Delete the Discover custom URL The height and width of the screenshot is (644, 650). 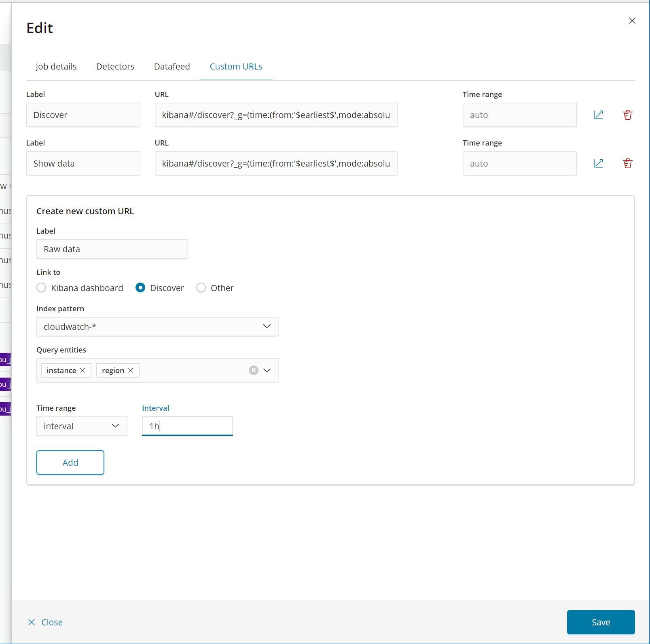(x=628, y=115)
